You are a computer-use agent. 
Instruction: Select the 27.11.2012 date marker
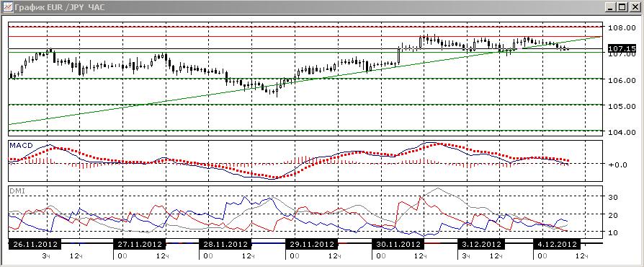tap(139, 244)
